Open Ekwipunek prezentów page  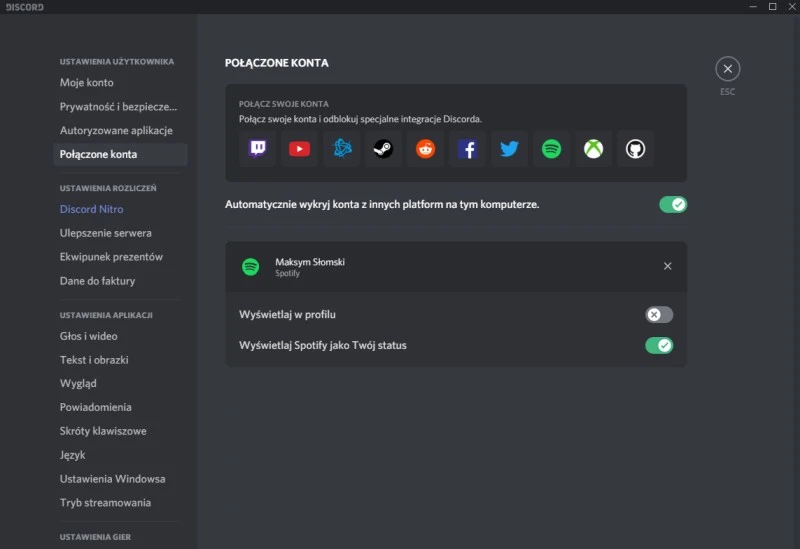120,257
